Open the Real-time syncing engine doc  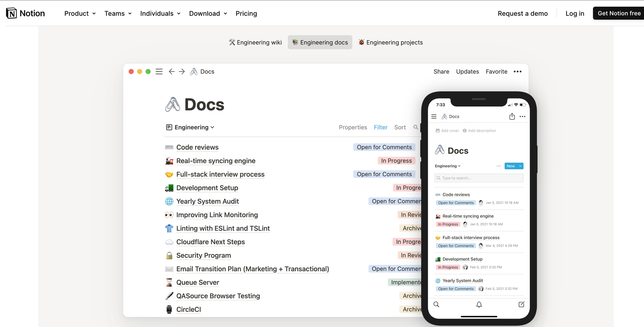point(216,161)
